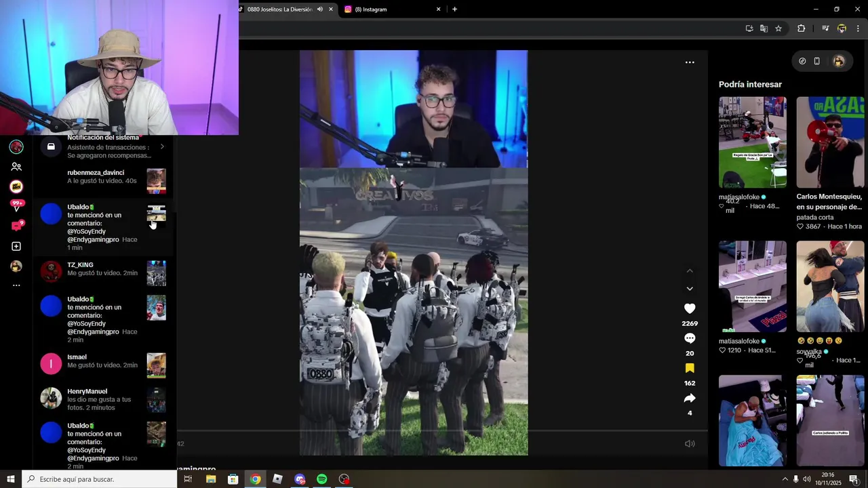Go to previous video with up arrow
Viewport: 868px width, 488px height.
point(690,271)
